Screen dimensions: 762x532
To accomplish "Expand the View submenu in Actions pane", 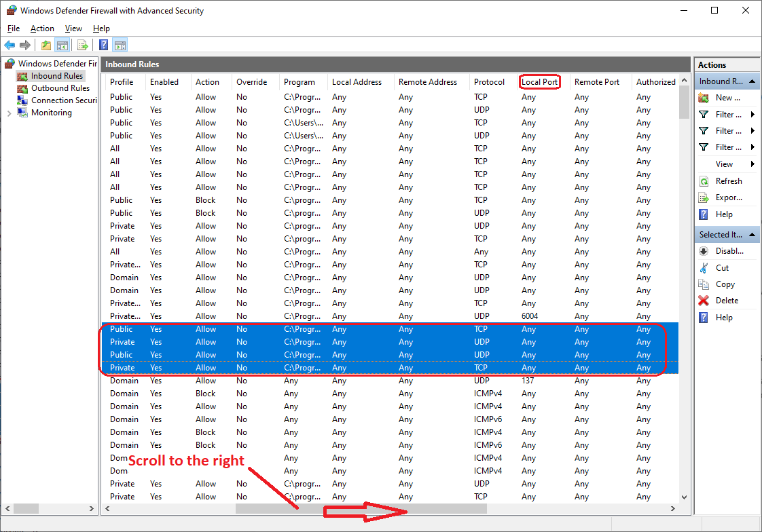I will pyautogui.click(x=754, y=164).
